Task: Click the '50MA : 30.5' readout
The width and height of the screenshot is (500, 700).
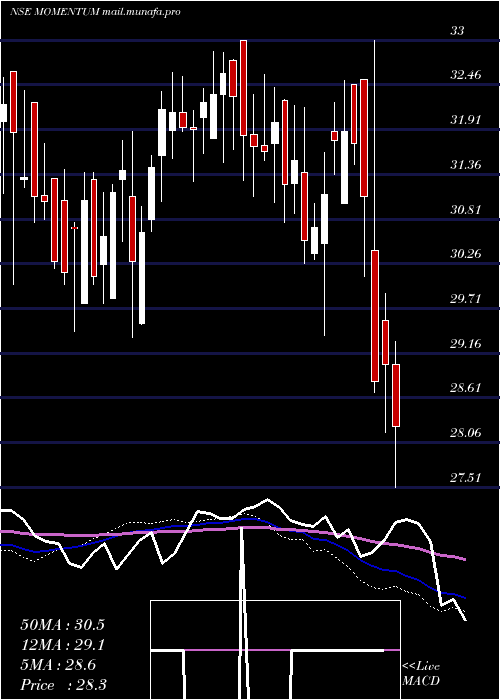Action: point(62,625)
